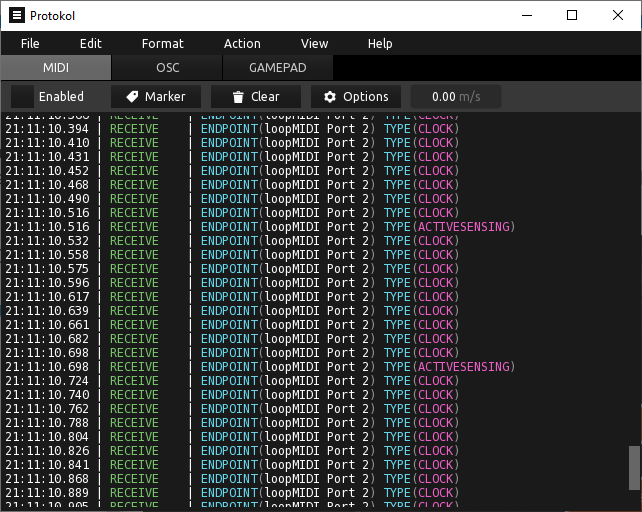
Task: Select timestamp 21:11:10.452
Action: (x=47, y=170)
